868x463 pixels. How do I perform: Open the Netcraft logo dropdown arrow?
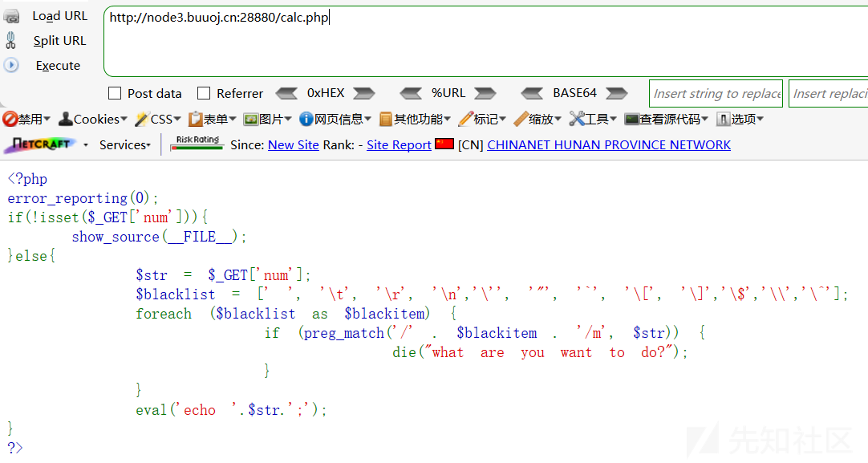(86, 145)
